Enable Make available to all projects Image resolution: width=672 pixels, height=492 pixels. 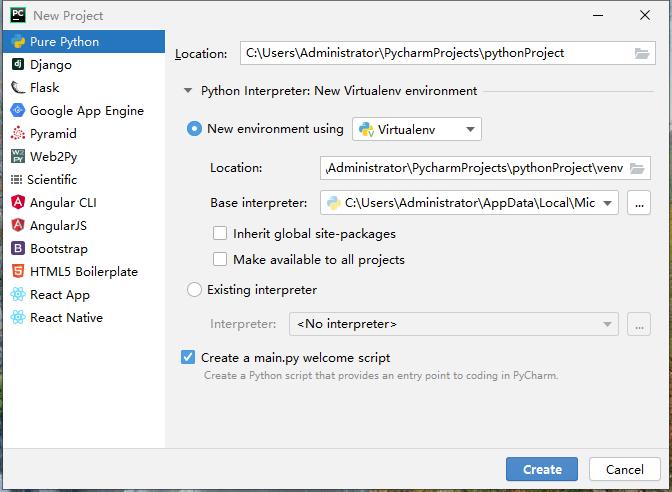pos(220,259)
